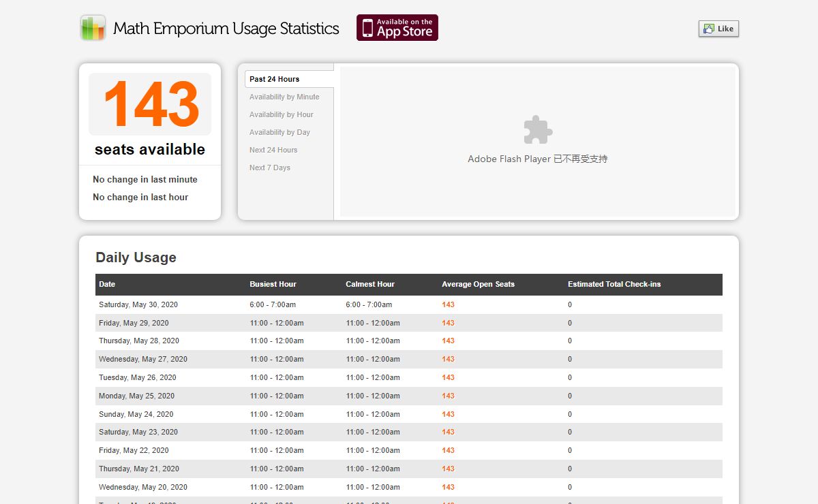Viewport: 818px width, 504px height.
Task: Click 'No change in last minute' text
Action: tap(145, 180)
